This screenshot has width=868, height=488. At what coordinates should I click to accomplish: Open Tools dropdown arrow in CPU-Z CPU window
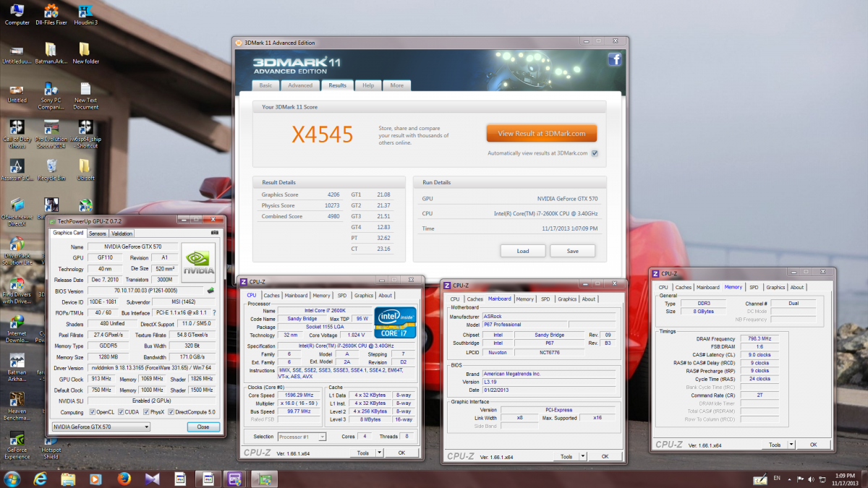379,453
